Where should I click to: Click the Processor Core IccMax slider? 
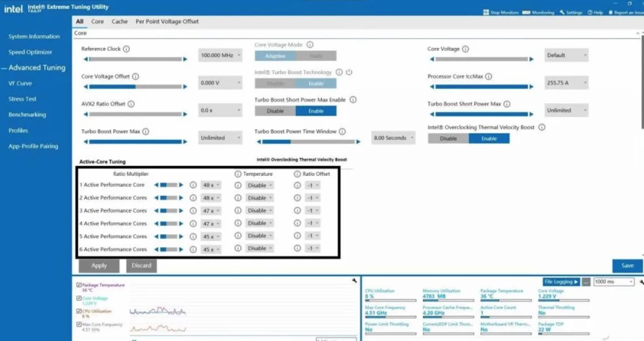481,87
